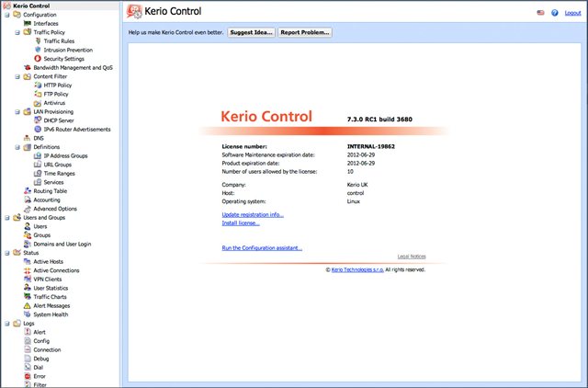Image resolution: width=588 pixels, height=388 pixels.
Task: Select Services under Definitions
Action: pyautogui.click(x=53, y=182)
